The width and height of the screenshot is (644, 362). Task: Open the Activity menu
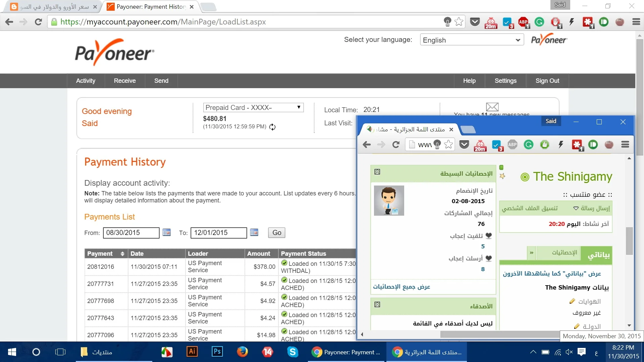pos(86,81)
